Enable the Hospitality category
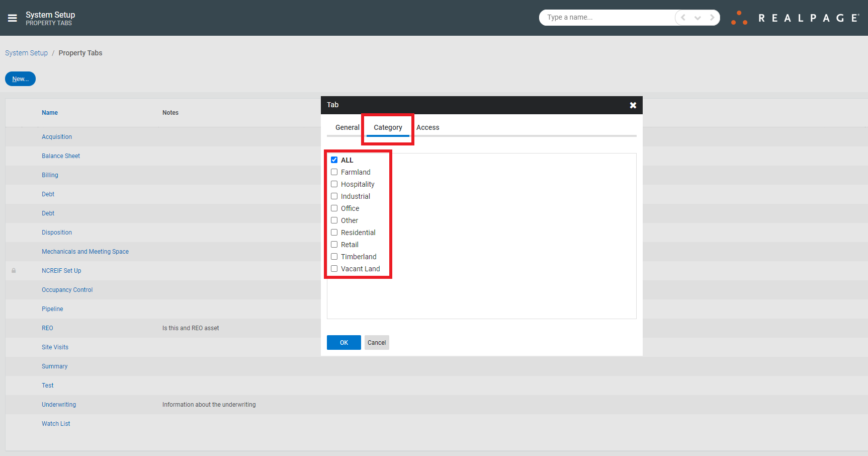This screenshot has height=456, width=868. pyautogui.click(x=334, y=184)
